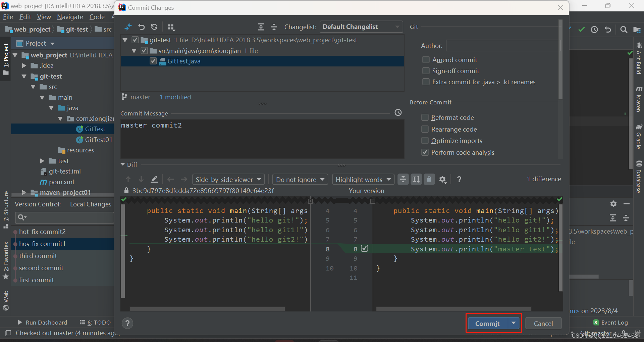Click the edit source pencil icon
This screenshot has height=342, width=644.
154,180
